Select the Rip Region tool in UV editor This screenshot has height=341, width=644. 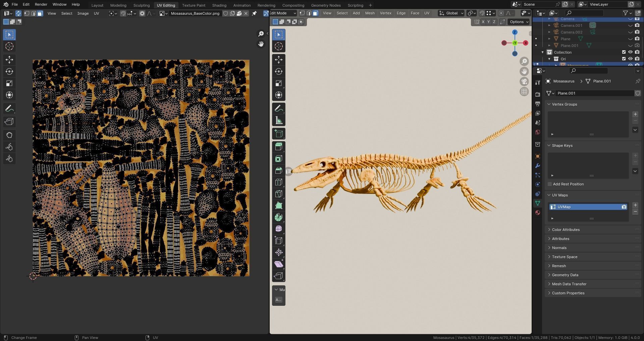coord(9,122)
